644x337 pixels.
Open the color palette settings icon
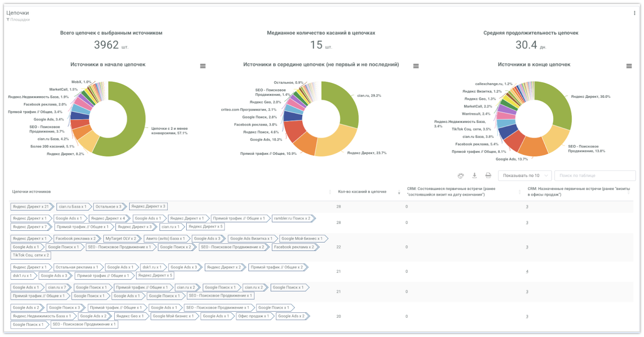tap(461, 176)
